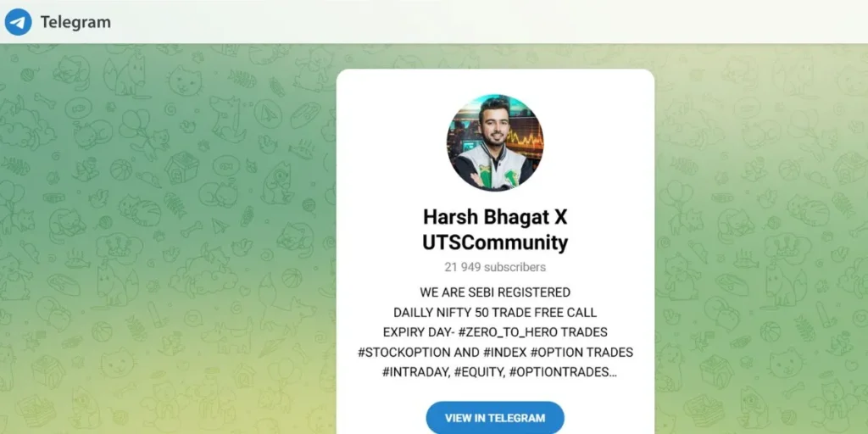
Task: Open the truncated #OPTIONTRADES… hashtag
Action: [x=563, y=373]
